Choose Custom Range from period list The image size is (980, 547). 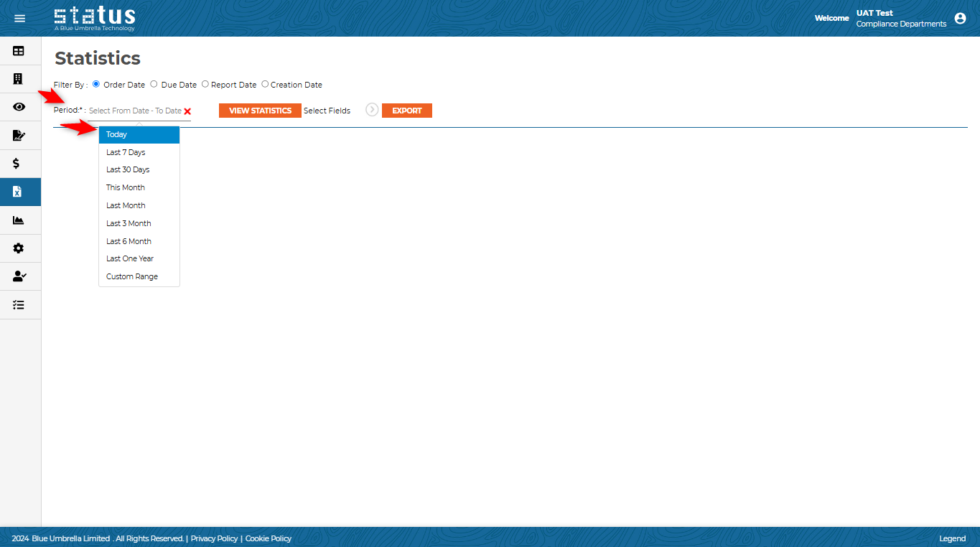pos(132,276)
